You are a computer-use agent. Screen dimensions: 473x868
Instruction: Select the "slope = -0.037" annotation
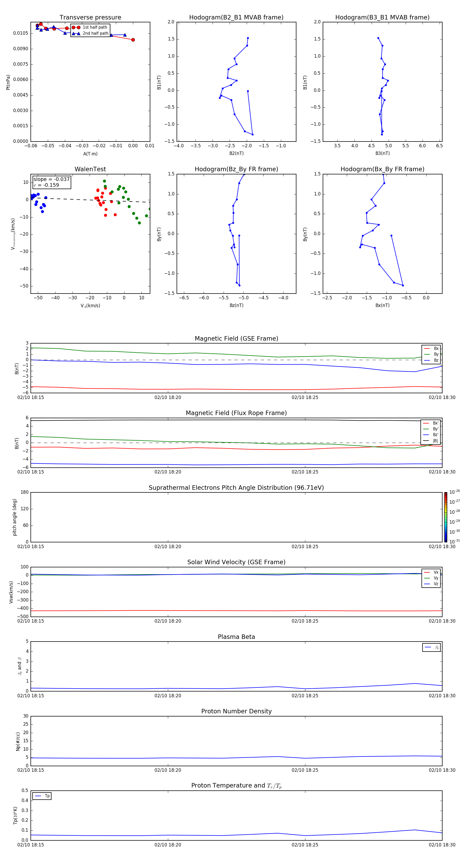point(52,179)
